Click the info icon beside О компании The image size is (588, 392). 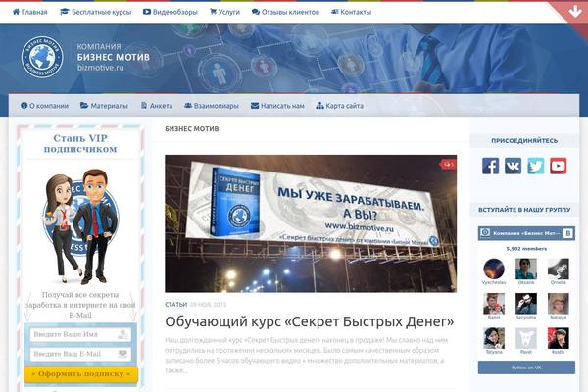coord(24,106)
